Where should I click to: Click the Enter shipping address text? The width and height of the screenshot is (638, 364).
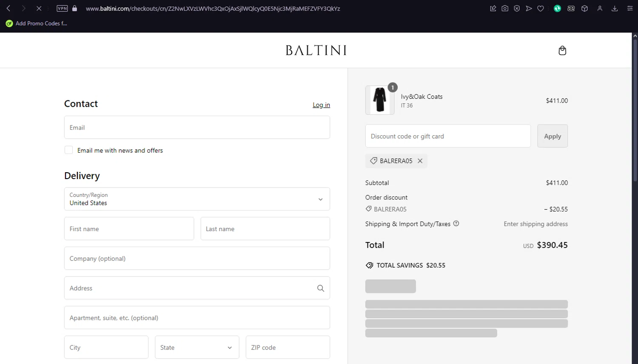[536, 224]
